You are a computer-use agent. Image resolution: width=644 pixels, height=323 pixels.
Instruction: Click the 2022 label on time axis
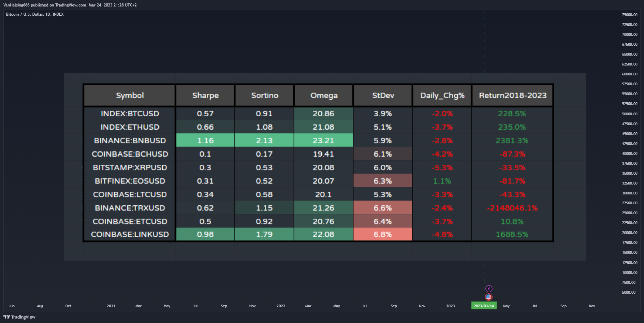[x=281, y=306]
